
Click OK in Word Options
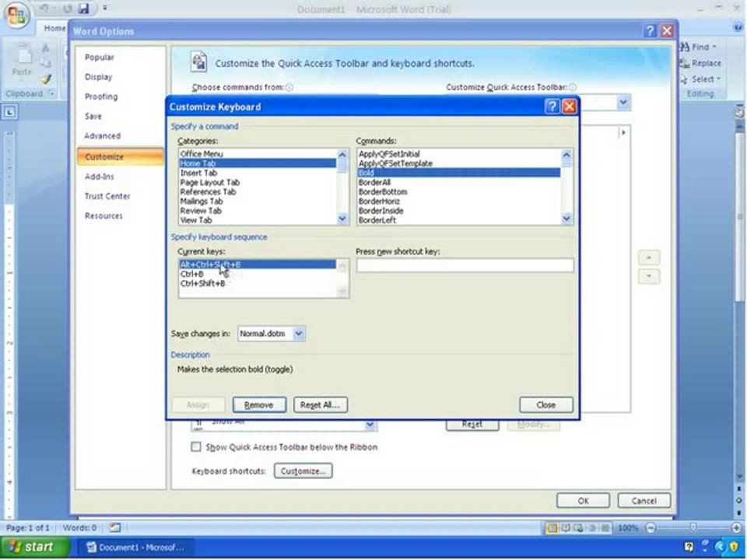[583, 500]
